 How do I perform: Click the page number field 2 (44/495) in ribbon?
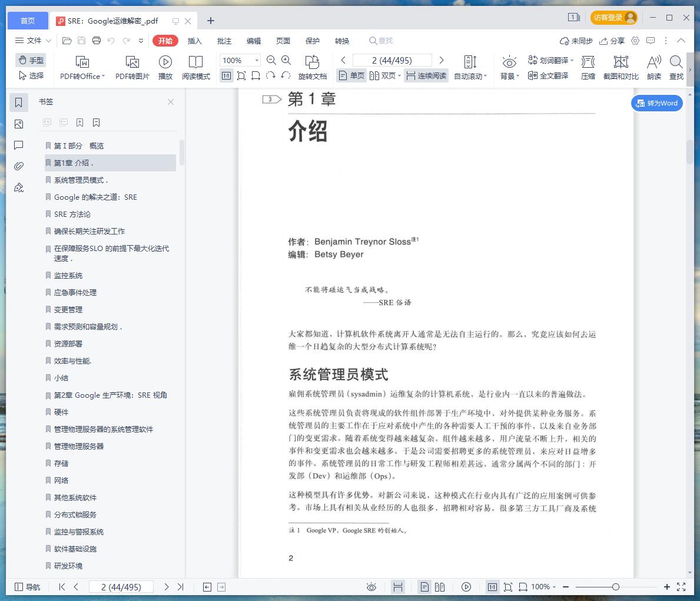tap(392, 60)
